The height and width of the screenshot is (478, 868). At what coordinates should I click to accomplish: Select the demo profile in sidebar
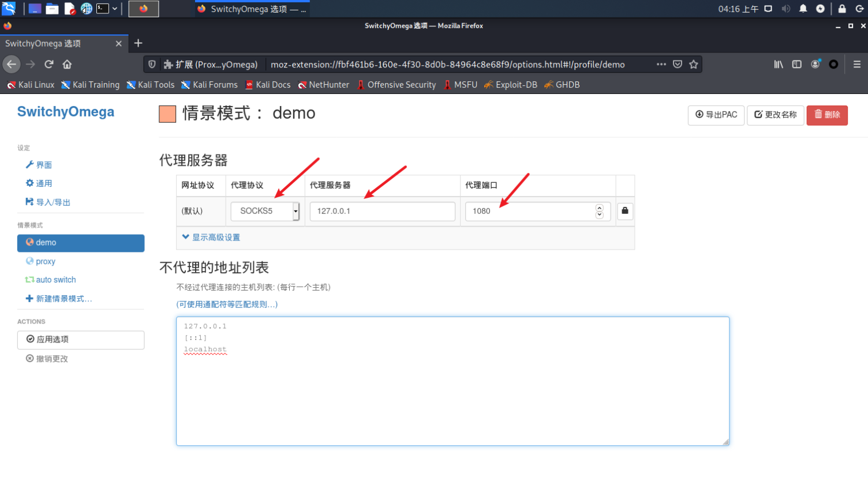81,243
